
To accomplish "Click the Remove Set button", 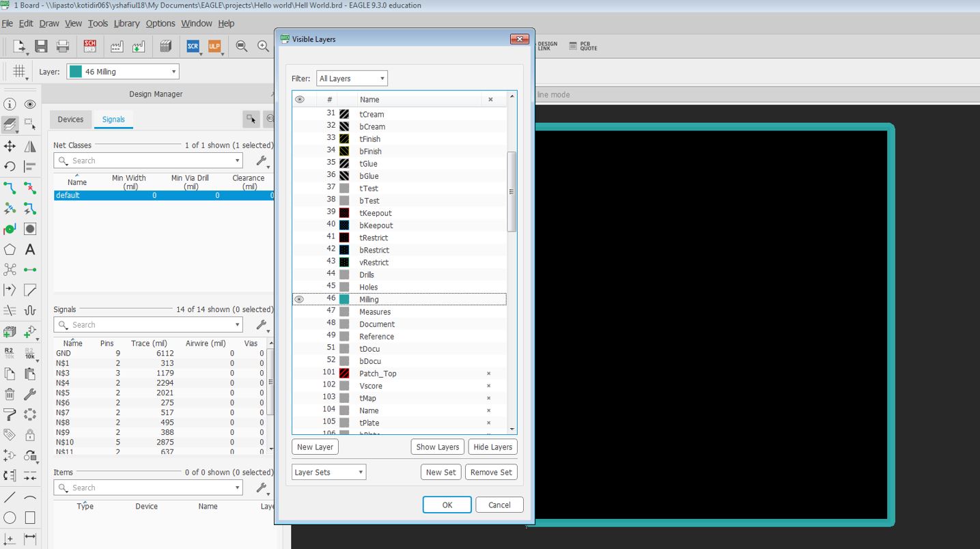I will 491,472.
